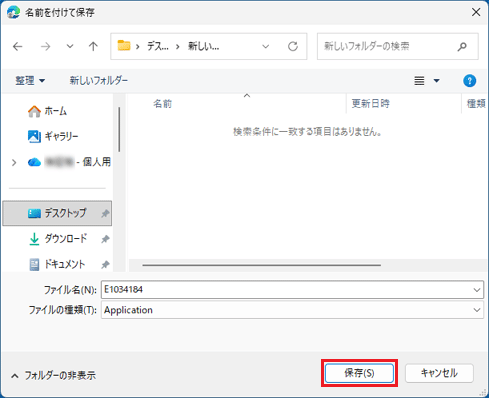The image size is (489, 398).
Task: Click the blue OneDrive cloud icon
Action: click(x=34, y=162)
